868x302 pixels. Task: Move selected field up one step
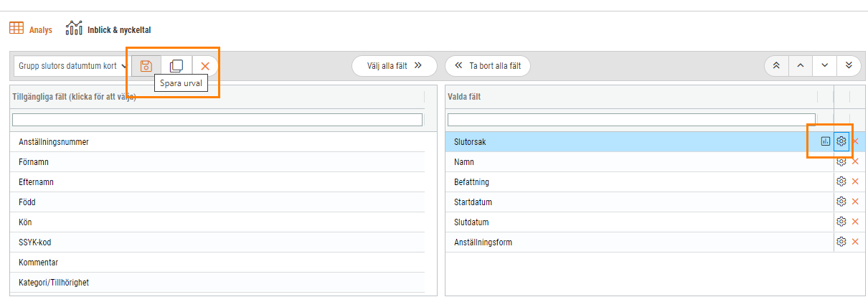[801, 66]
